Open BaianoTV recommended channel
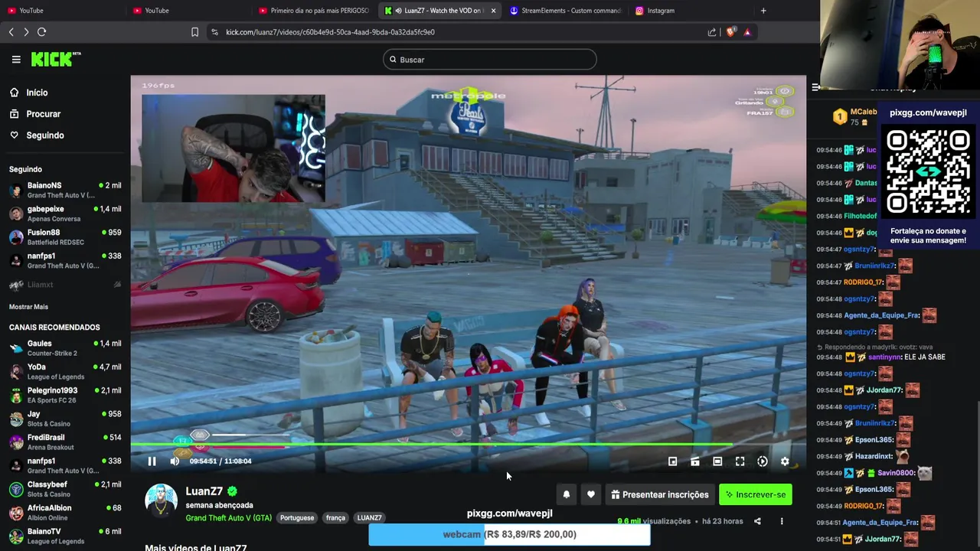Viewport: 980px width, 551px height. tap(64, 536)
